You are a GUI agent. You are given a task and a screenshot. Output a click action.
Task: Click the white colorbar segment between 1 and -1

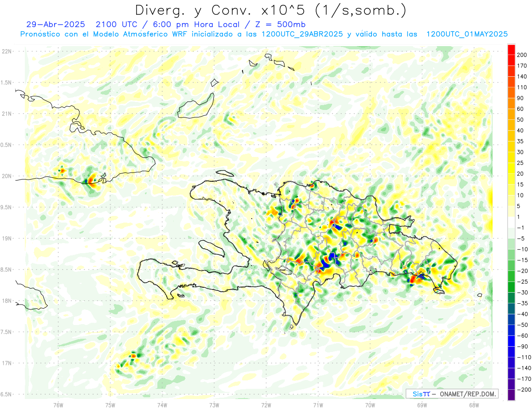pos(511,222)
